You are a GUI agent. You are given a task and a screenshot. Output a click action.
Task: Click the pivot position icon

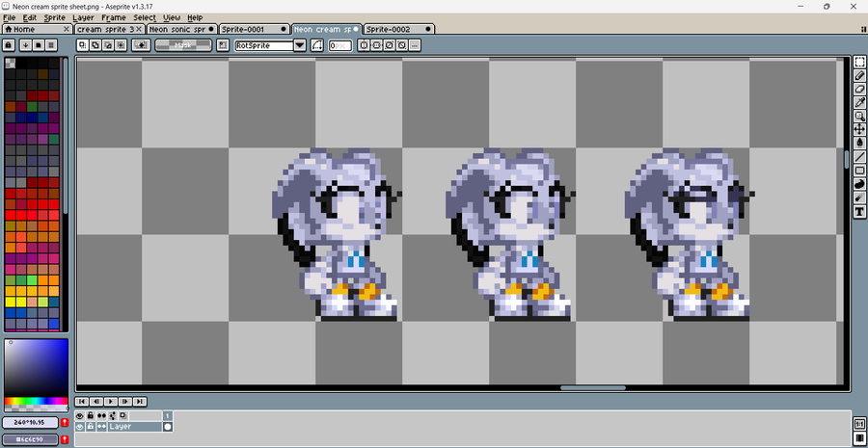pos(223,45)
